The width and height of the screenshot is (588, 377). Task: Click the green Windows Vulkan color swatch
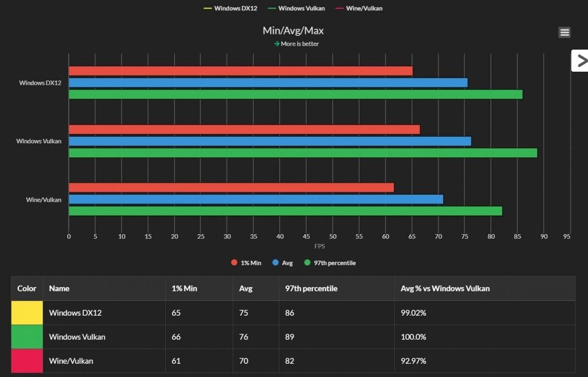coord(27,337)
